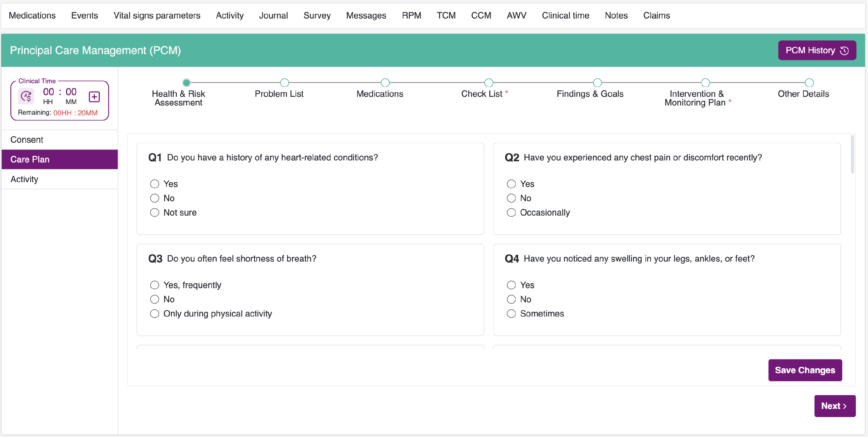Click the Save Changes button
This screenshot has width=868, height=437.
pos(805,370)
